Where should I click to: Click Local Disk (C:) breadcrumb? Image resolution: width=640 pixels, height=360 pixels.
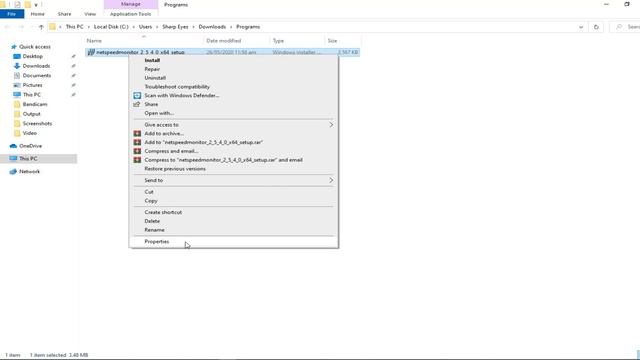tap(111, 27)
